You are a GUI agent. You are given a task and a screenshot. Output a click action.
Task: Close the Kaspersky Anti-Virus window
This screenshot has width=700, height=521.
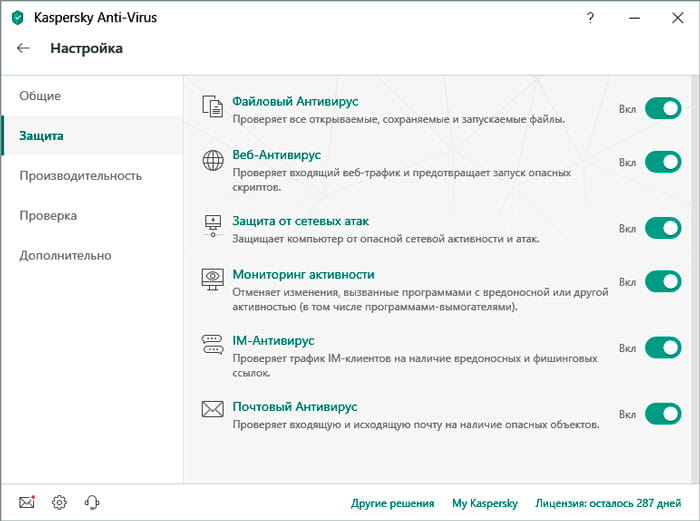678,18
